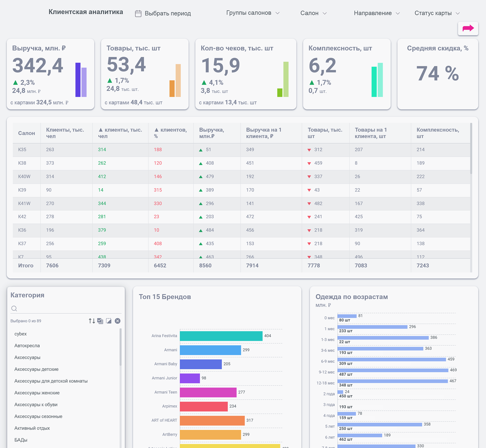
Task: Click the 9-12 мес age bar 469
Action: pos(393,370)
